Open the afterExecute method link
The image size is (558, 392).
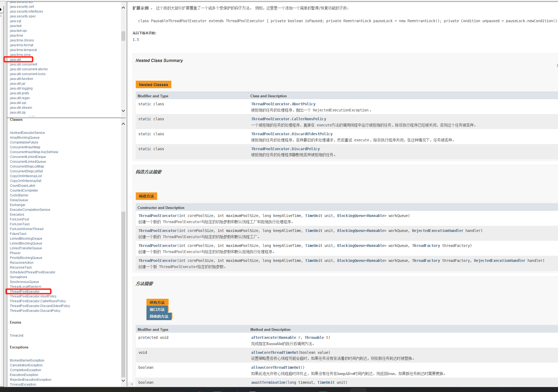click(264, 337)
